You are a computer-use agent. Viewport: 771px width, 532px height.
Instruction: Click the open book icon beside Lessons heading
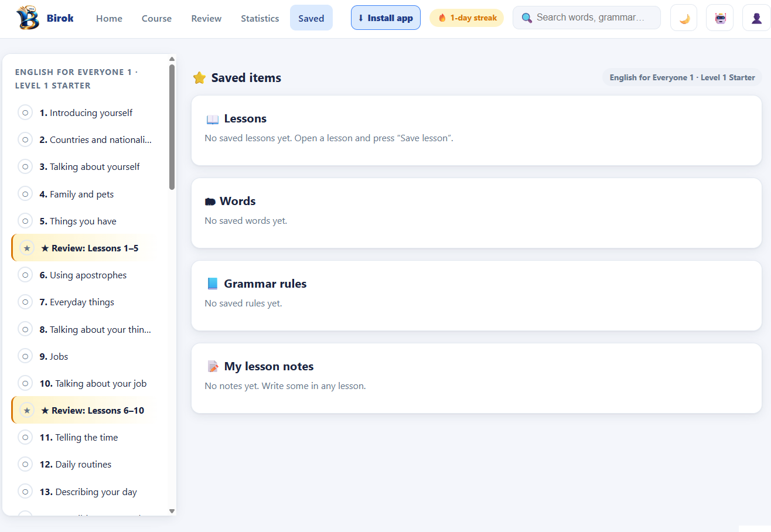213,119
